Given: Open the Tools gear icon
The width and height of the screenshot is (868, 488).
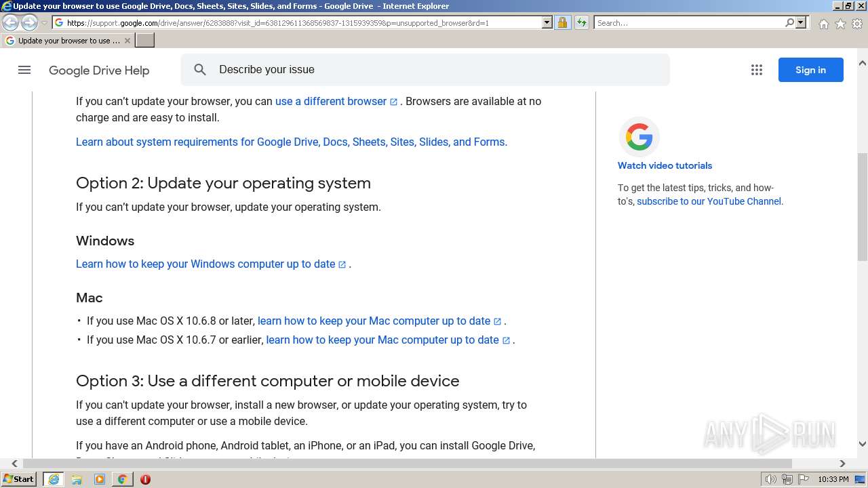Looking at the screenshot, I should 857,24.
